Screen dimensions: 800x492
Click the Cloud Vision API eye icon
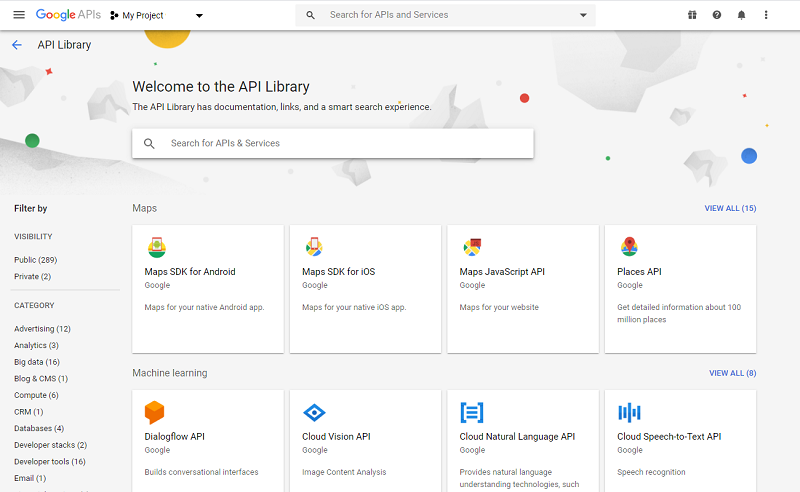pyautogui.click(x=314, y=412)
